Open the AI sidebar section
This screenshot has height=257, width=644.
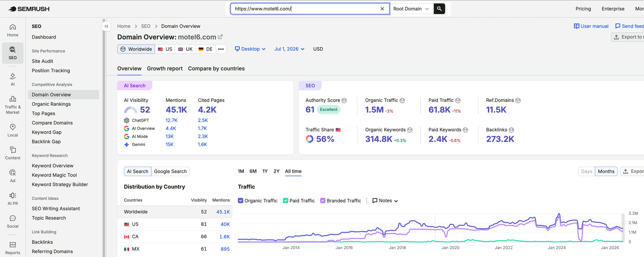(x=13, y=79)
